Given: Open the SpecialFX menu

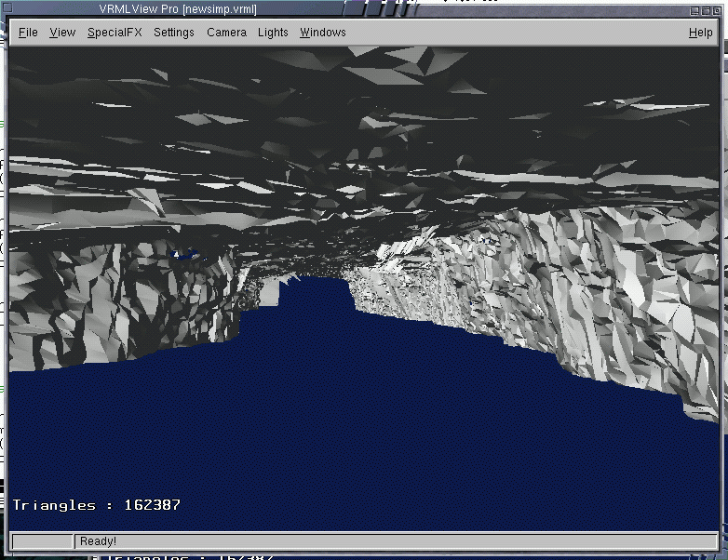Looking at the screenshot, I should pyautogui.click(x=115, y=33).
